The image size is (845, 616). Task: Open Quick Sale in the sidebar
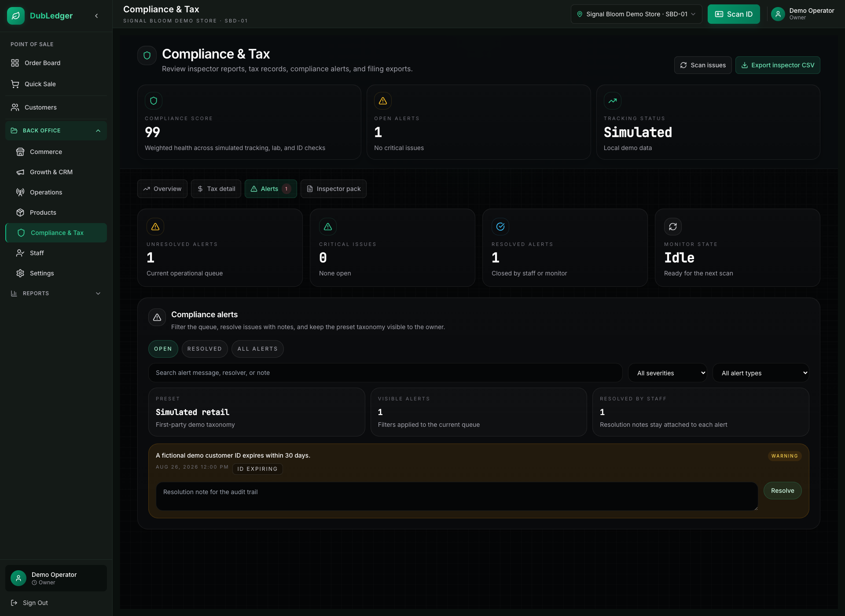point(56,84)
